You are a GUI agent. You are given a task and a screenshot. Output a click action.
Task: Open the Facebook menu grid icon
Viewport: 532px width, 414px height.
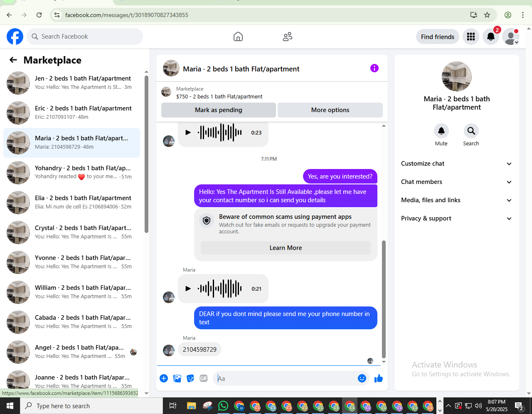pyautogui.click(x=471, y=37)
